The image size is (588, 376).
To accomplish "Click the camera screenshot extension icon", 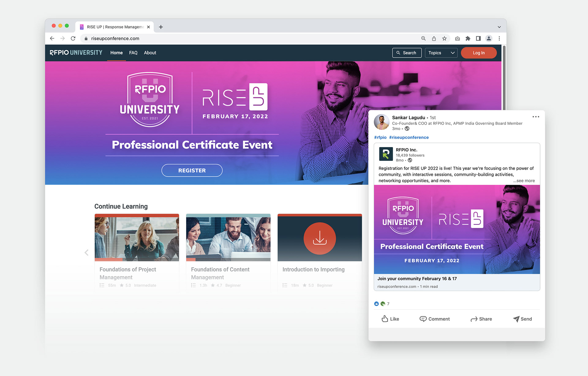I will 457,38.
